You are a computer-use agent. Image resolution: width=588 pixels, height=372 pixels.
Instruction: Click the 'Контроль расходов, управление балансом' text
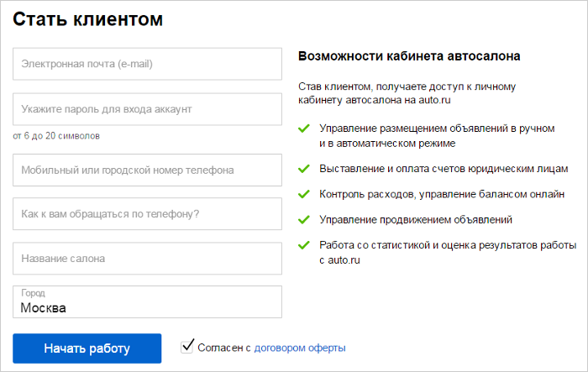click(x=442, y=194)
